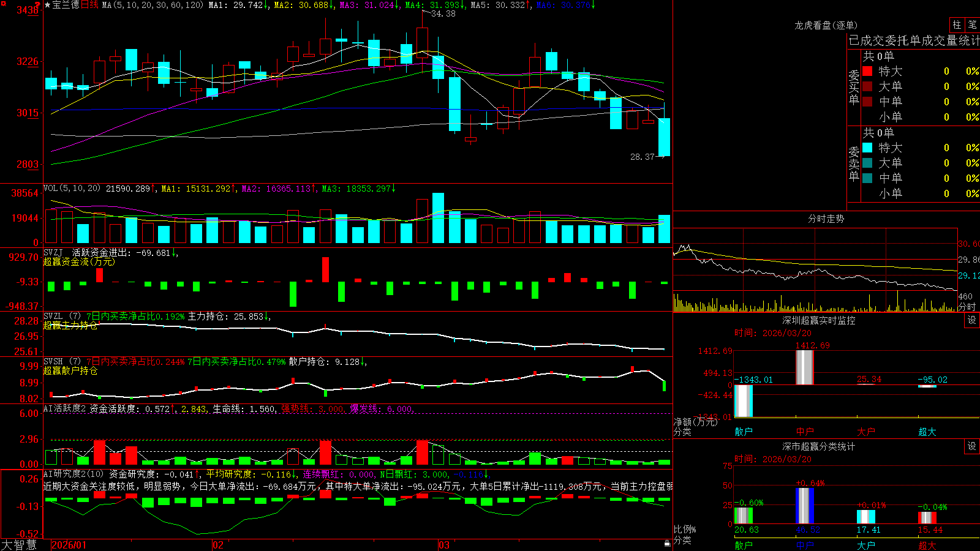This screenshot has height=551, width=980.
Task: Click the 中户 gray bar in 深圳超赢实时监控
Action: [804, 367]
